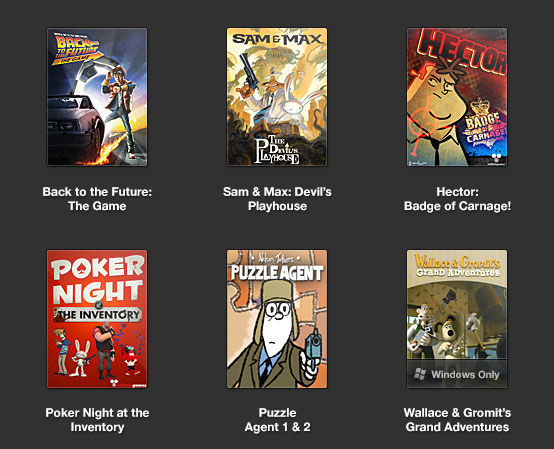Click the Hector Badge of Carnage cover image
554x449 pixels.
coord(457,97)
